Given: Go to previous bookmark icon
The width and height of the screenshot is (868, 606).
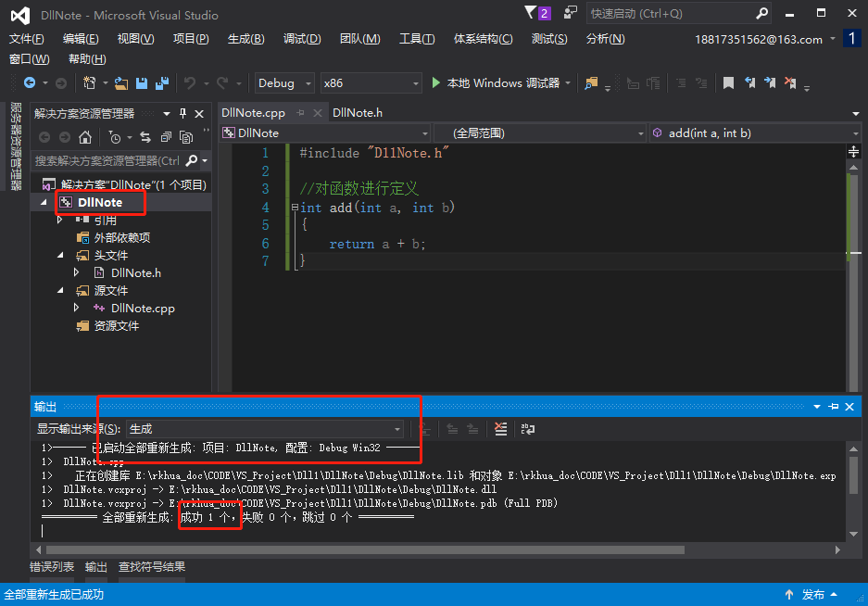Looking at the screenshot, I should (749, 83).
